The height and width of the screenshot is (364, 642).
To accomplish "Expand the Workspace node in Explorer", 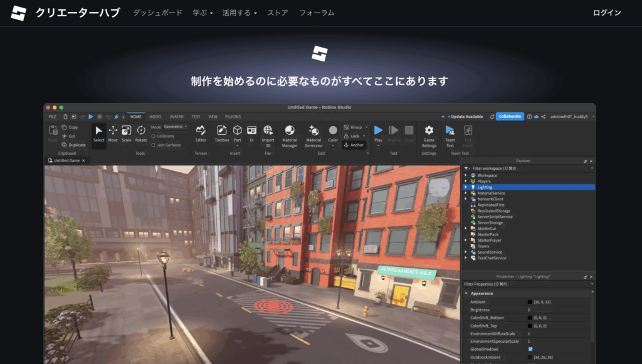I will tap(466, 175).
